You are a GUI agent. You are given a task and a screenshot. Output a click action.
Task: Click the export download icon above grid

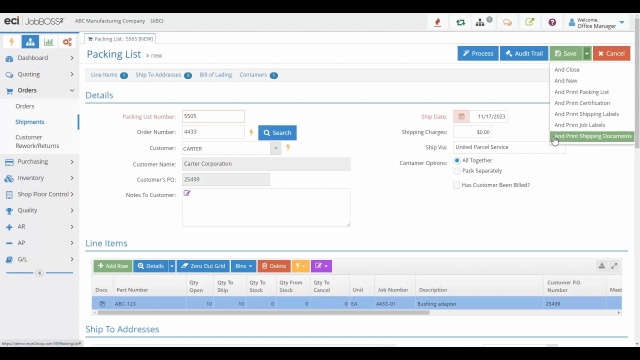tap(602, 266)
